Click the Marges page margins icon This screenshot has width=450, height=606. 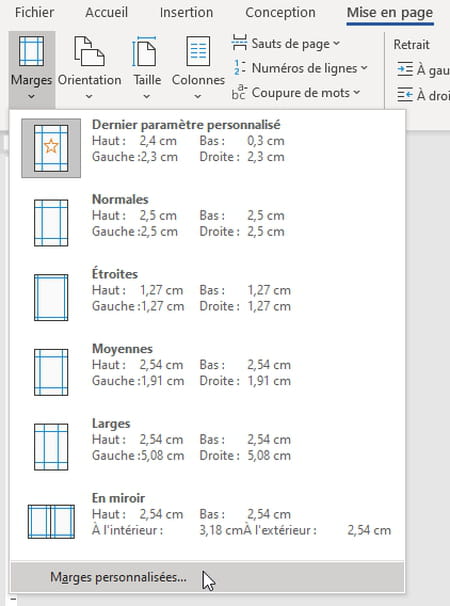31,51
